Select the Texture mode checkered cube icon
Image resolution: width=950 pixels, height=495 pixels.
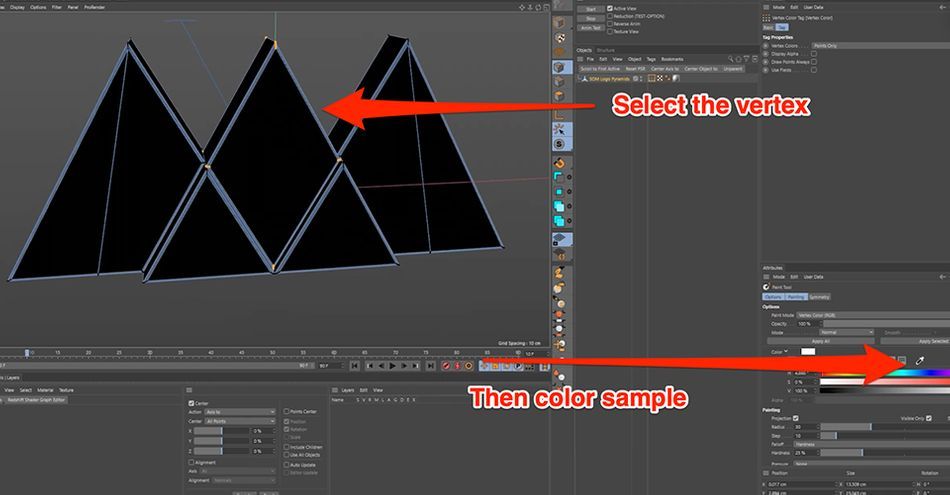[560, 38]
